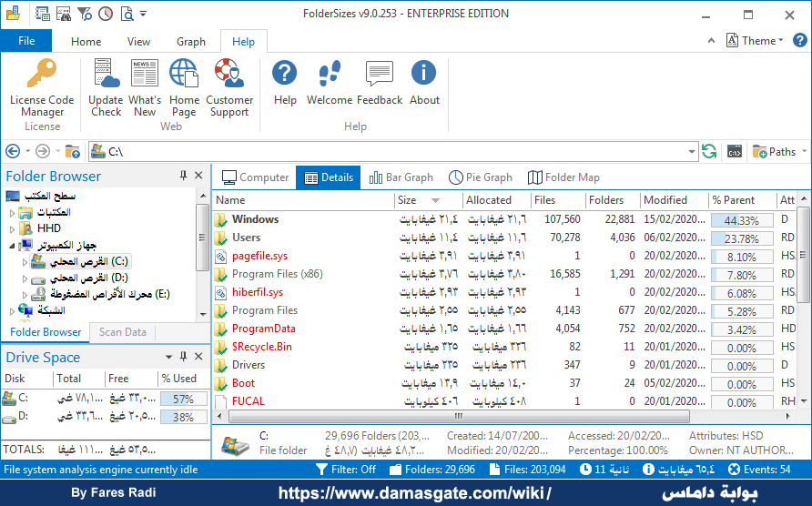Image resolution: width=812 pixels, height=506 pixels.
Task: Expand the HHD tree node
Action: tap(13, 228)
